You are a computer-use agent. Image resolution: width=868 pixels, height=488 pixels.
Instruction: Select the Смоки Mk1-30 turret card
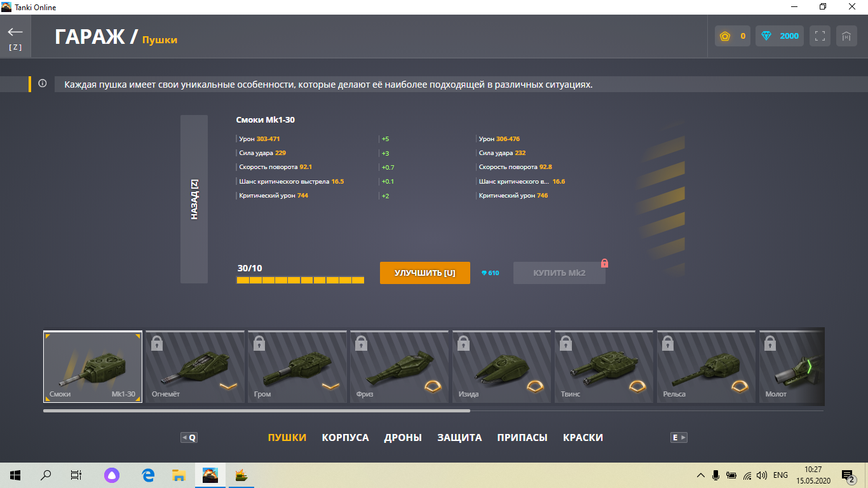tap(93, 367)
